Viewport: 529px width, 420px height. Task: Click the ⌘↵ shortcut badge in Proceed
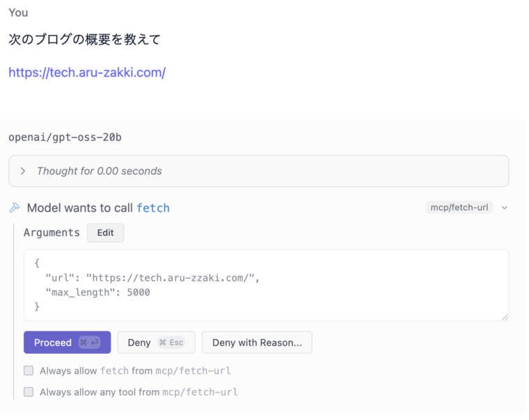tap(89, 343)
